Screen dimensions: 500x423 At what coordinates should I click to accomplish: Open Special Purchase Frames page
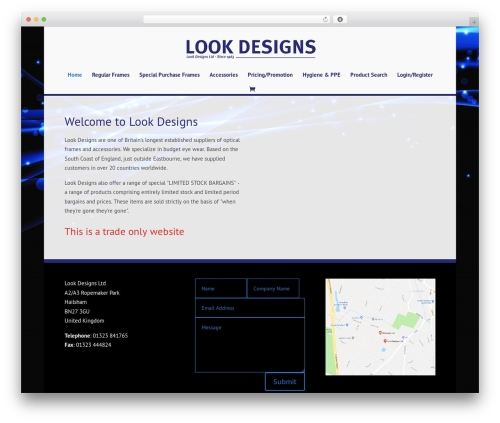[169, 75]
